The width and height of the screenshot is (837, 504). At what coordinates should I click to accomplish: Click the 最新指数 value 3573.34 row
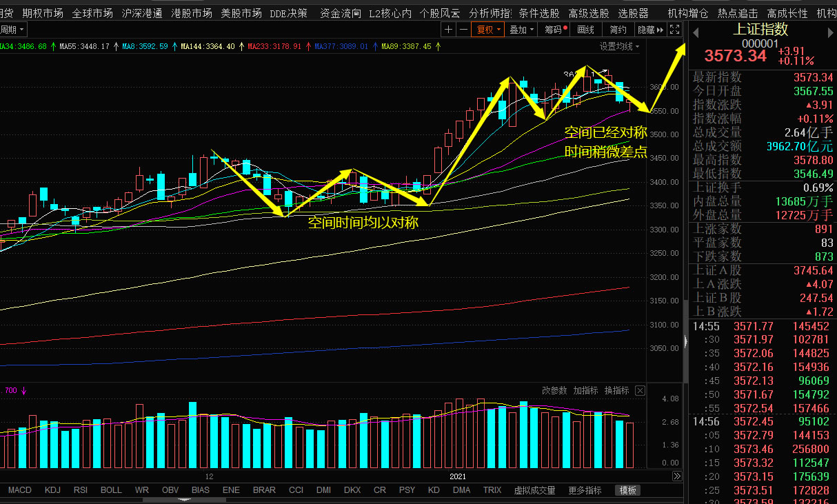click(763, 77)
